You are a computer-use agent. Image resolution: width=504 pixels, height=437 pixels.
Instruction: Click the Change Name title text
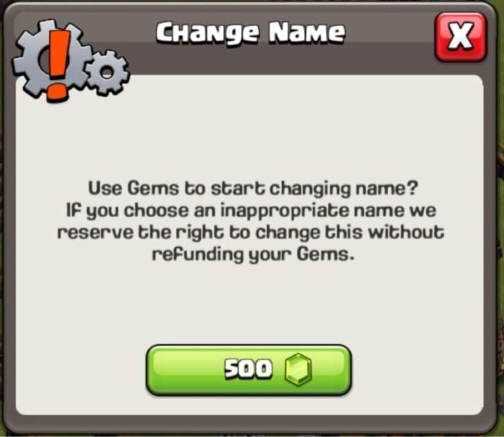250,32
